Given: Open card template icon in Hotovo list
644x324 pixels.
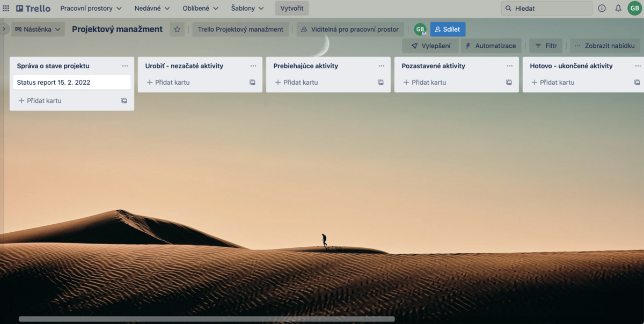Looking at the screenshot, I should point(636,82).
